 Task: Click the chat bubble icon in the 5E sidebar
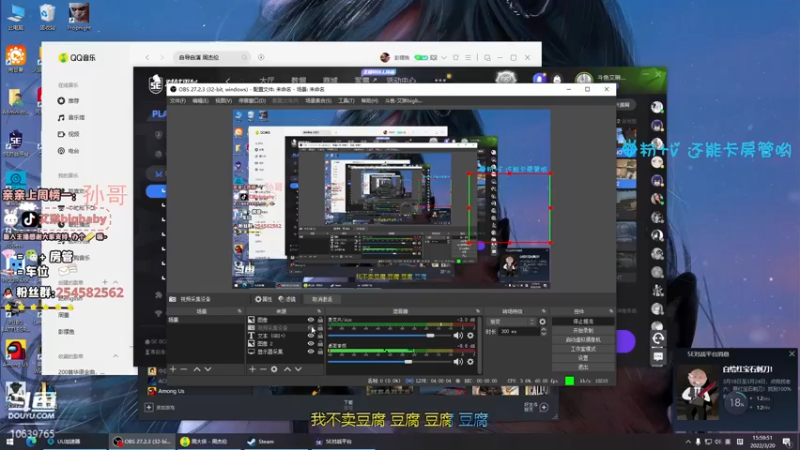[658, 357]
